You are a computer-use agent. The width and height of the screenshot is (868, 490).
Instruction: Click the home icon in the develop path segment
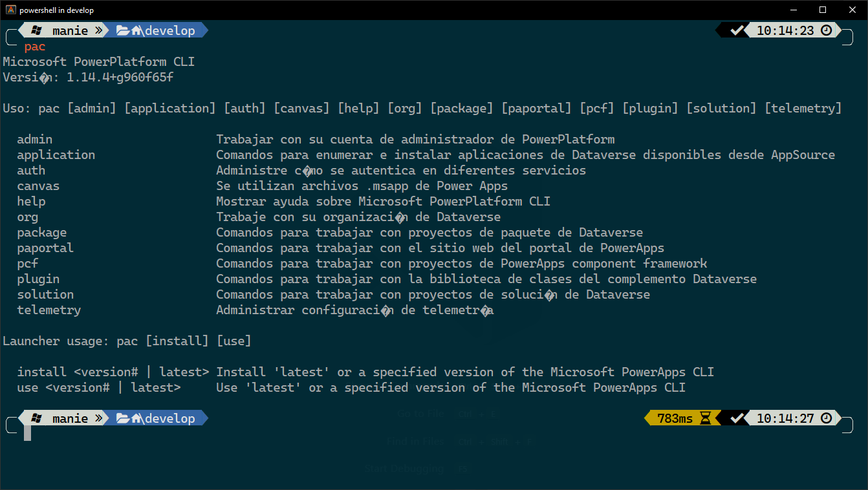click(x=136, y=30)
